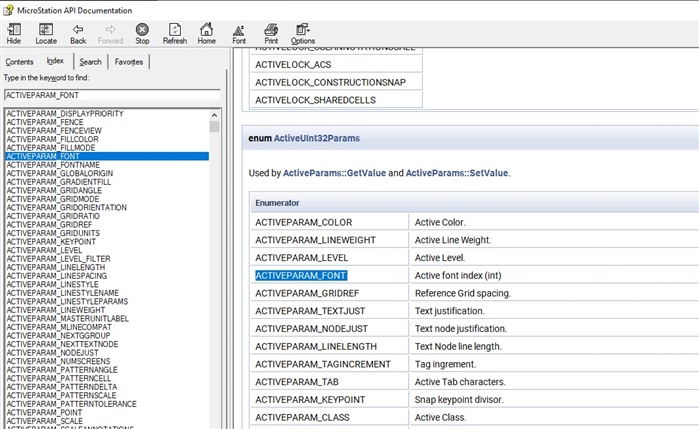Click highlighted ACTIVEPARAM_FONT enumerator cell
699x429 pixels.
(x=329, y=276)
